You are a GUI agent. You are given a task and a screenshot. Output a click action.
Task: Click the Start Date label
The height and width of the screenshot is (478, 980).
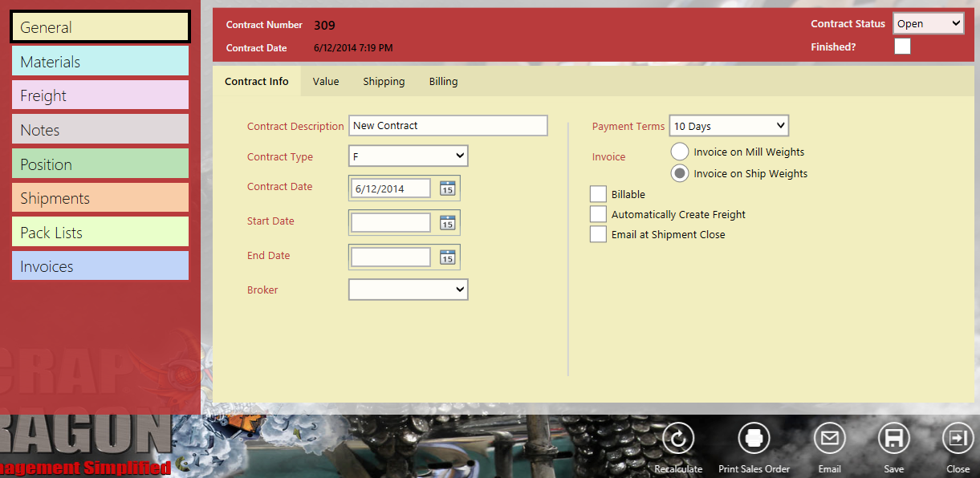[270, 221]
